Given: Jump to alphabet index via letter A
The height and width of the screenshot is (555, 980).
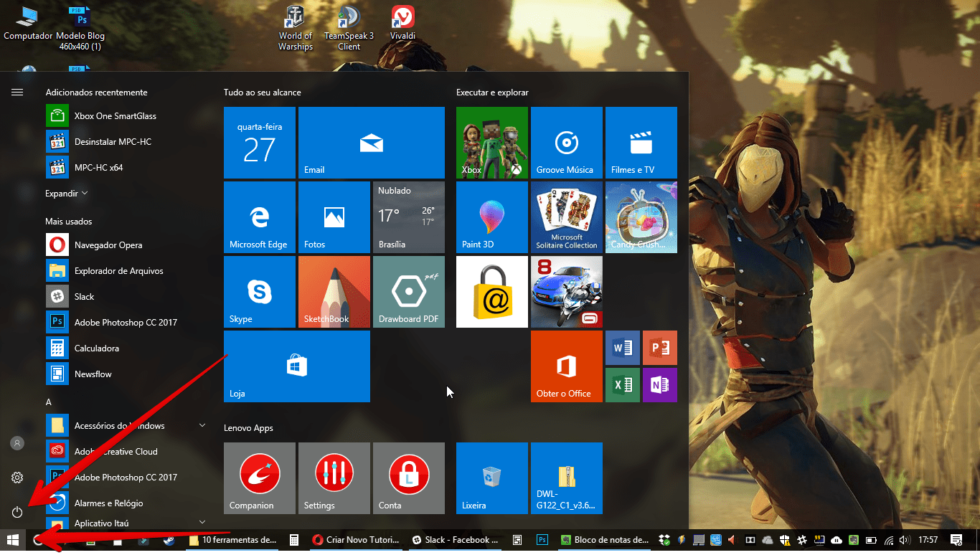Looking at the screenshot, I should [x=49, y=402].
